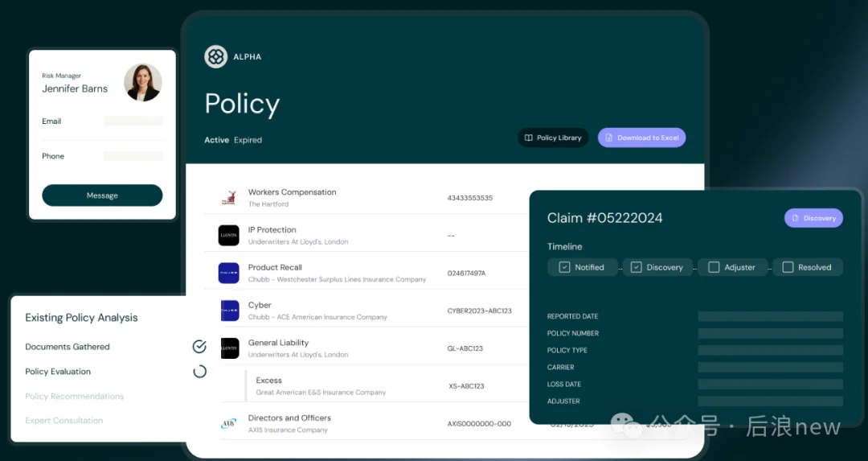Select Expert Consultation step
The width and height of the screenshot is (868, 461).
tap(63, 421)
